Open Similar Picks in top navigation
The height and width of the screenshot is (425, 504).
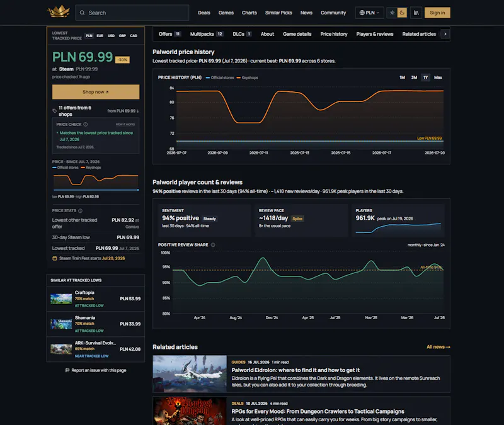(x=278, y=13)
